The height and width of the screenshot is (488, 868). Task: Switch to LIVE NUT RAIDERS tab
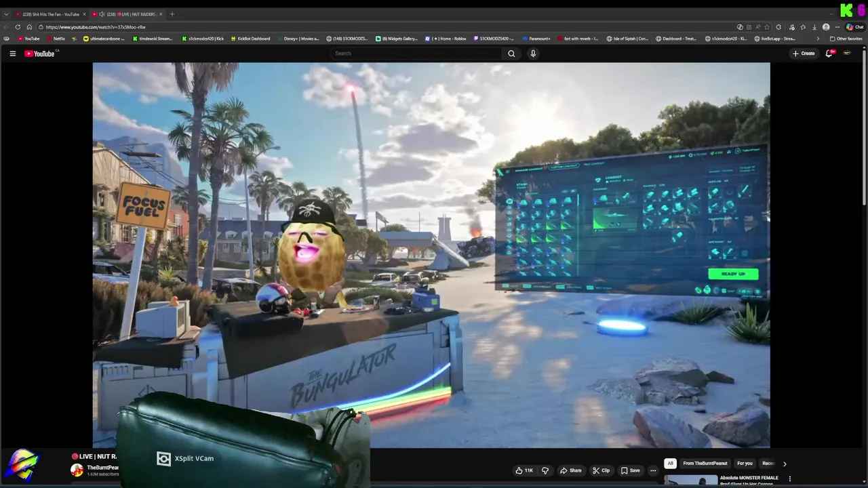[x=127, y=14]
